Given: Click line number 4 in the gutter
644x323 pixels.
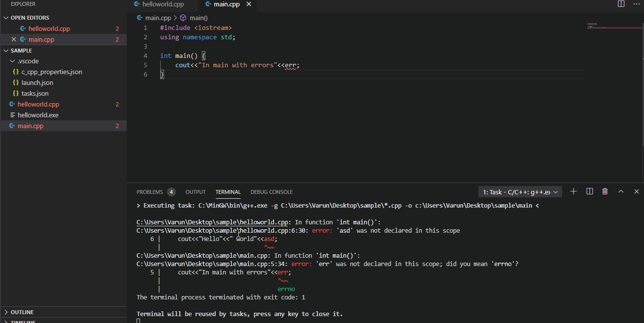Looking at the screenshot, I should [145, 55].
